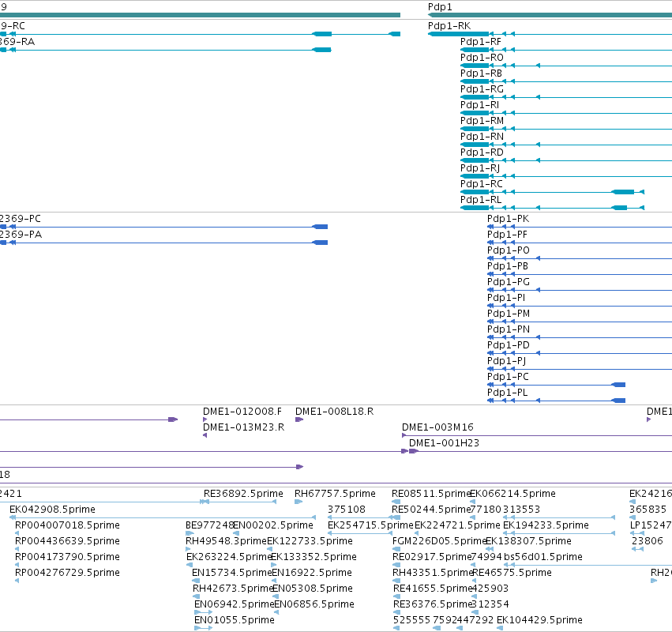Click the Pdp1 gene label
The image size is (672, 632).
click(x=440, y=7)
